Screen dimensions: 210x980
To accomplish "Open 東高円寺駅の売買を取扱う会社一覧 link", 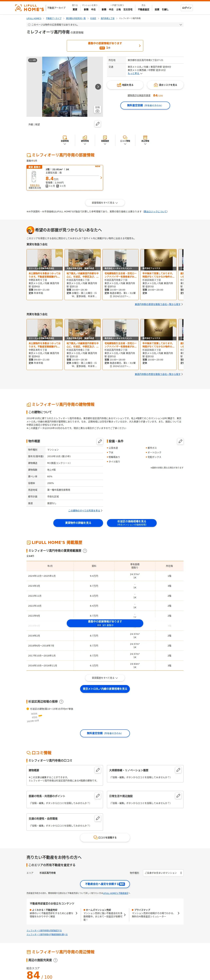I will point(158,374).
